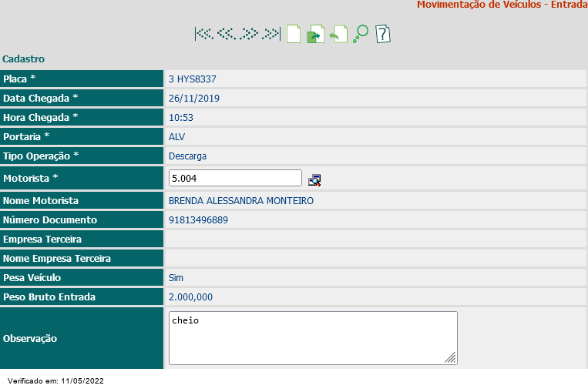Click the Motorista input field with 5.004
588x392 pixels.
[235, 178]
